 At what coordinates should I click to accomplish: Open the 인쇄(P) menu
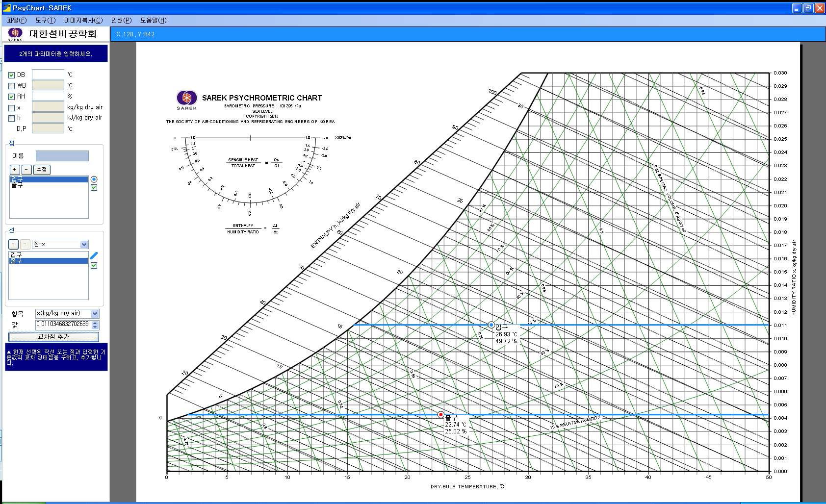(121, 20)
